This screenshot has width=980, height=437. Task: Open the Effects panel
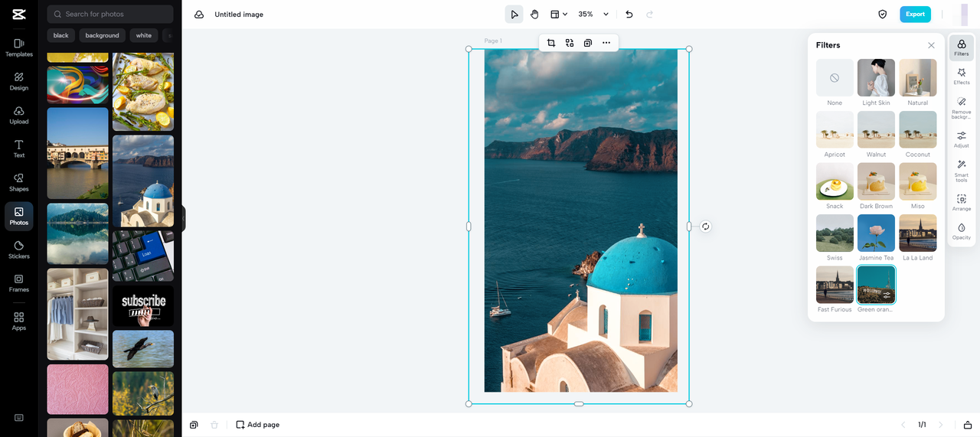[962, 76]
